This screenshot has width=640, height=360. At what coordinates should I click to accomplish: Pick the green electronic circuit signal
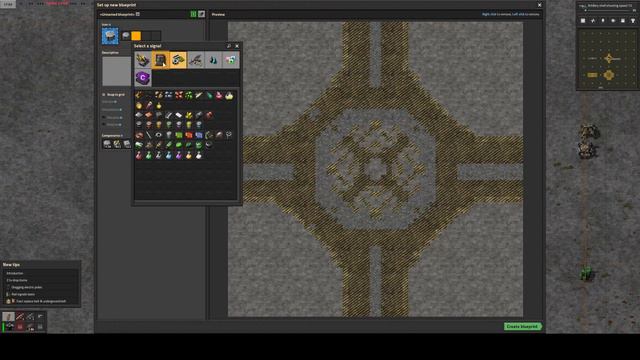(x=179, y=135)
